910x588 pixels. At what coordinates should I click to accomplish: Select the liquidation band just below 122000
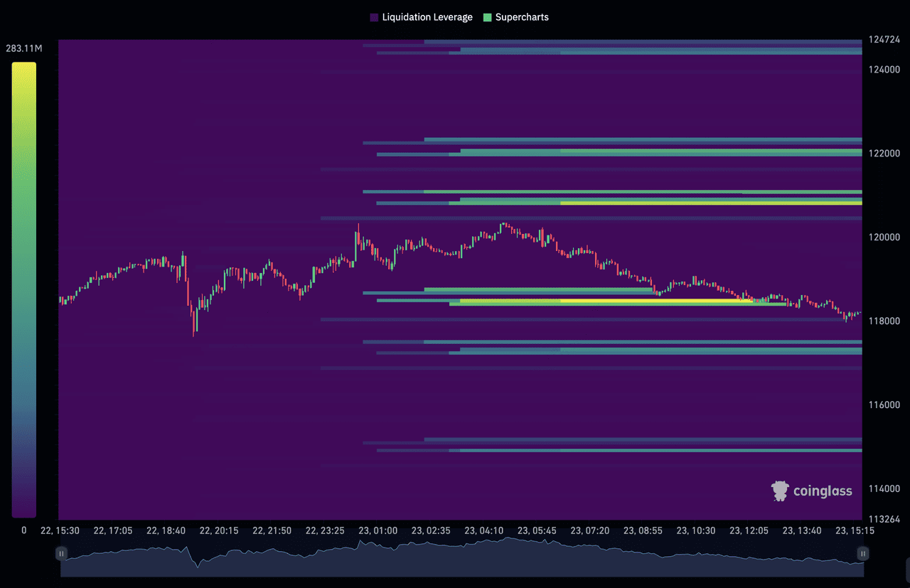[x=640, y=151]
